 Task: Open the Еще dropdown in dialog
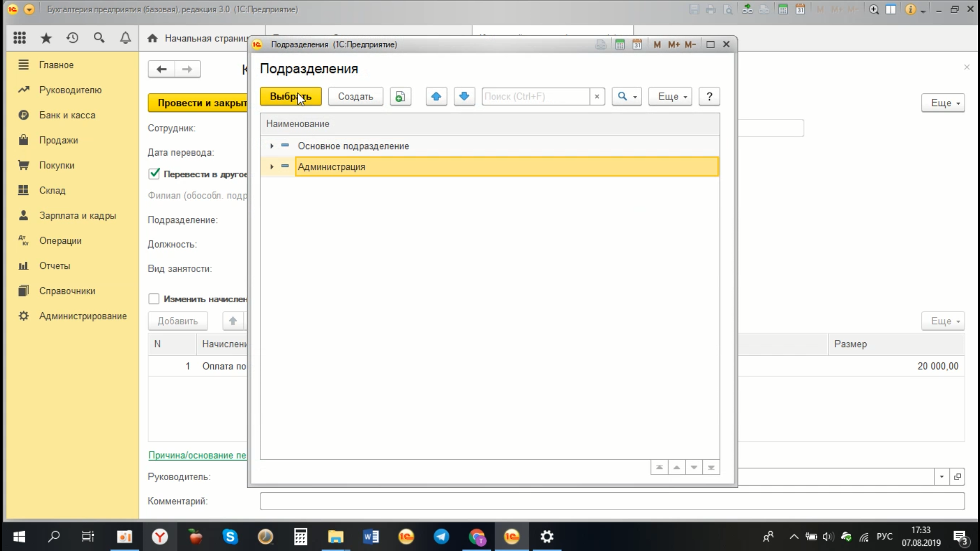coord(670,96)
